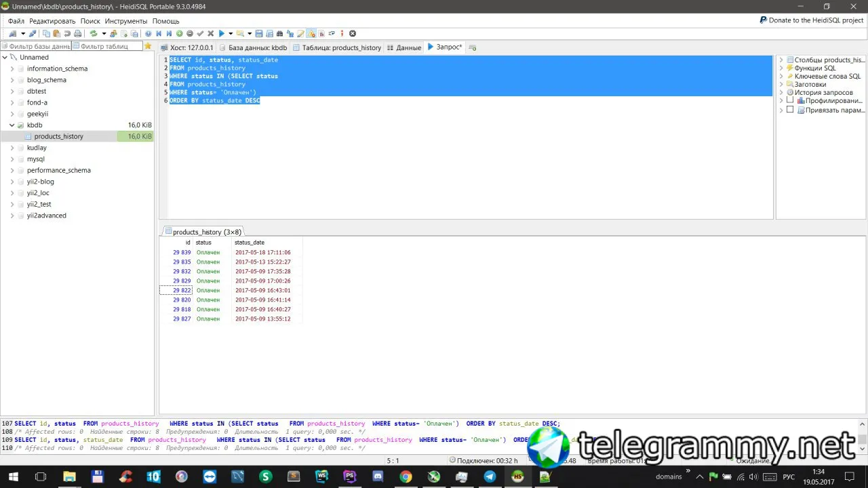Collapse the kbdb database node
The image size is (868, 488).
12,125
